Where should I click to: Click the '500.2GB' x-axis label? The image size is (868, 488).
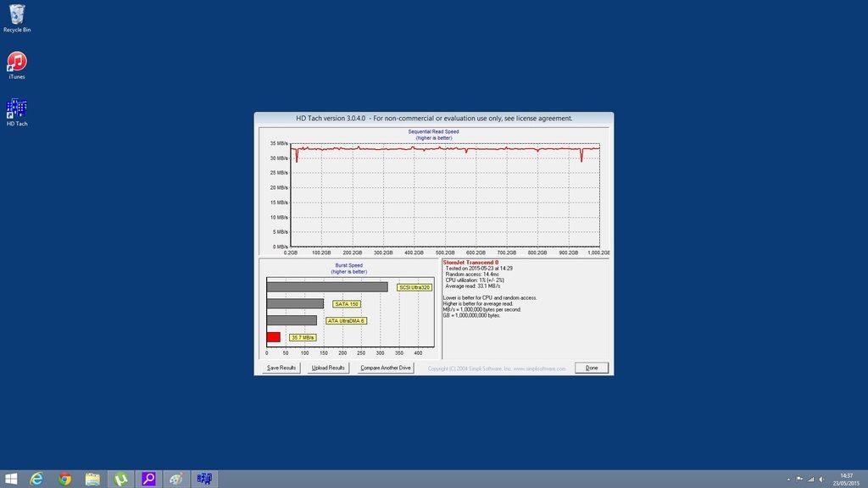click(444, 252)
